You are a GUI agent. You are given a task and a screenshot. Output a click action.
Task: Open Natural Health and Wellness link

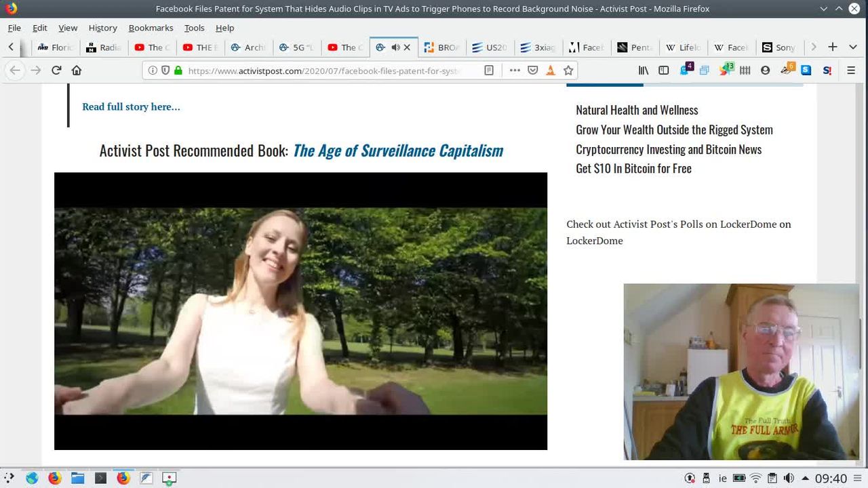tap(637, 110)
